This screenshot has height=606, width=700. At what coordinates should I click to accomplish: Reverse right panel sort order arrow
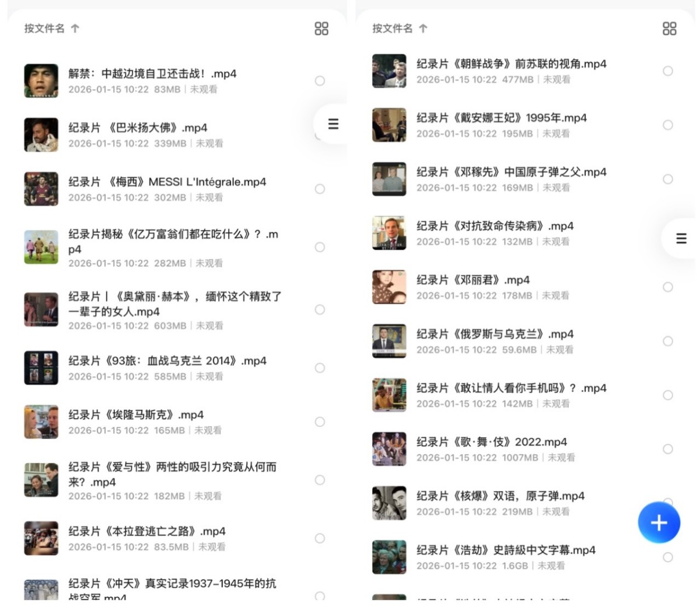[423, 28]
